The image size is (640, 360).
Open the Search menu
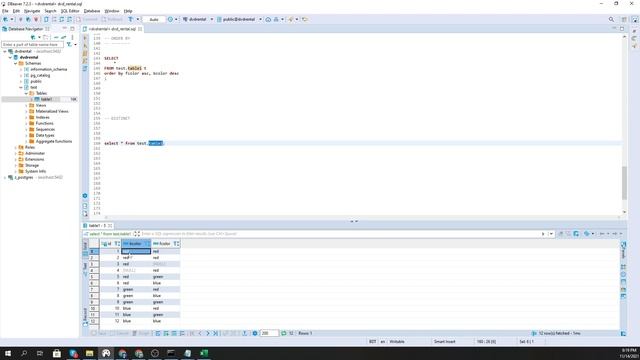(x=50, y=11)
